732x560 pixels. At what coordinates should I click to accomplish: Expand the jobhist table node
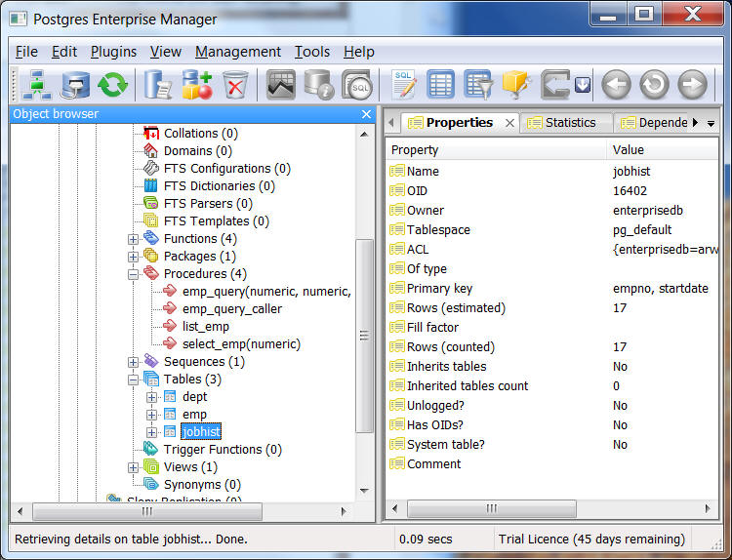151,432
